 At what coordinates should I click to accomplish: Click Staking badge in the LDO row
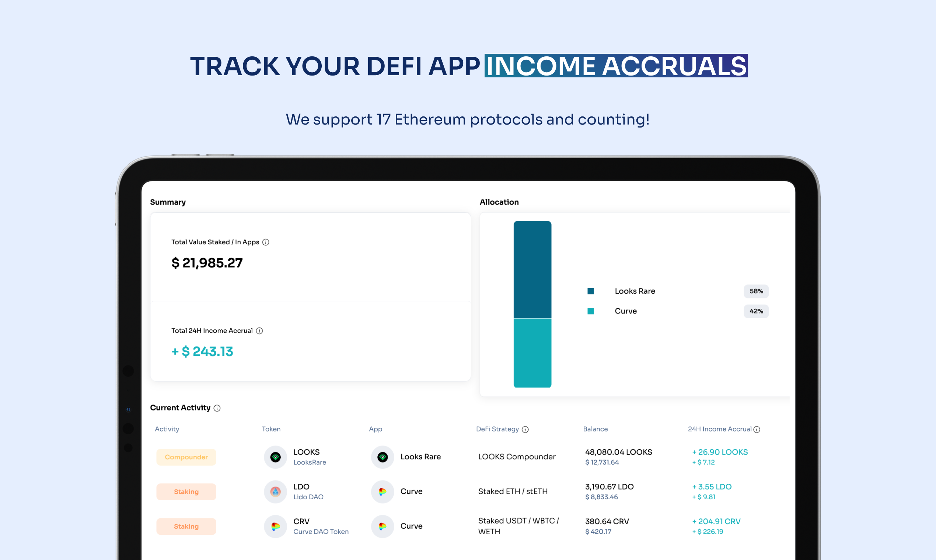point(186,492)
